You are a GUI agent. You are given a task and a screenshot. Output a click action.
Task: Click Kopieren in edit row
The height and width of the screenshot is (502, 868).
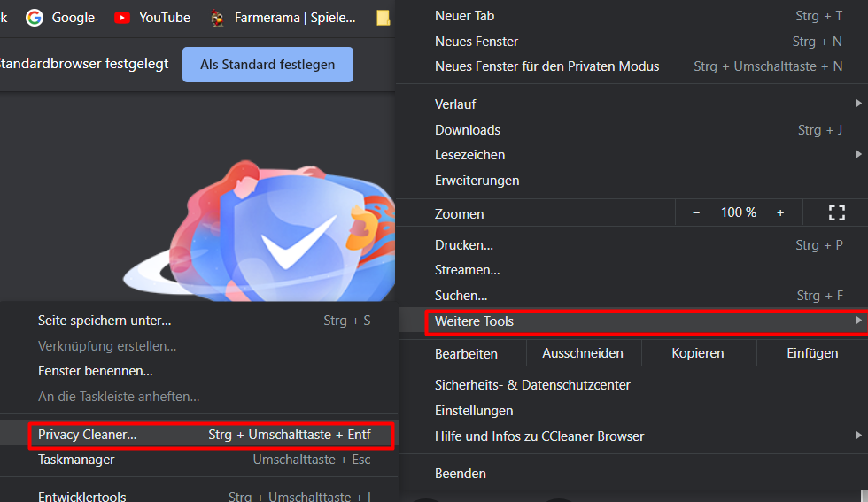coord(698,353)
